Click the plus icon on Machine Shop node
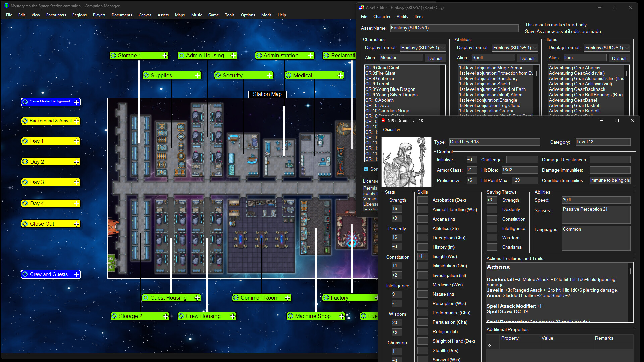Viewport: 644px width, 362px height. coord(342,316)
